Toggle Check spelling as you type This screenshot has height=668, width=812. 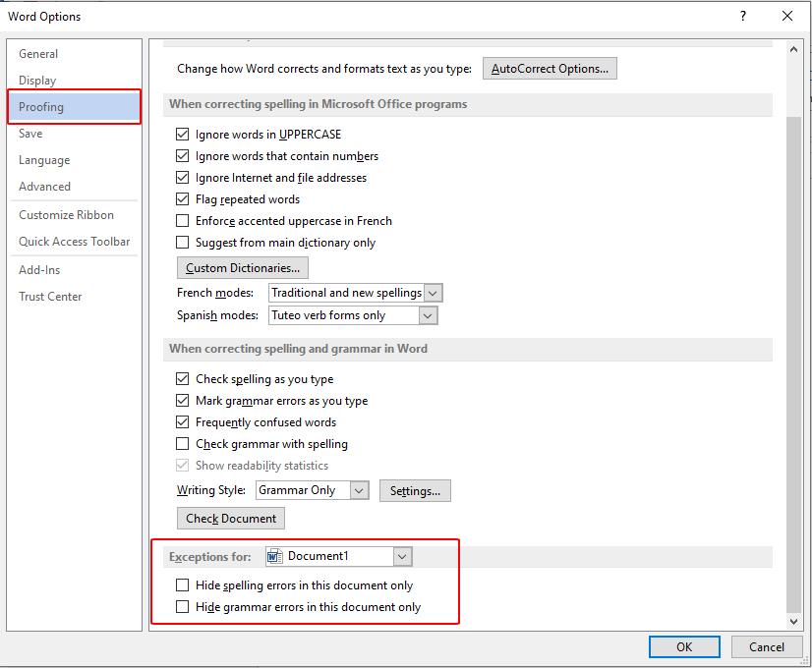click(x=182, y=379)
